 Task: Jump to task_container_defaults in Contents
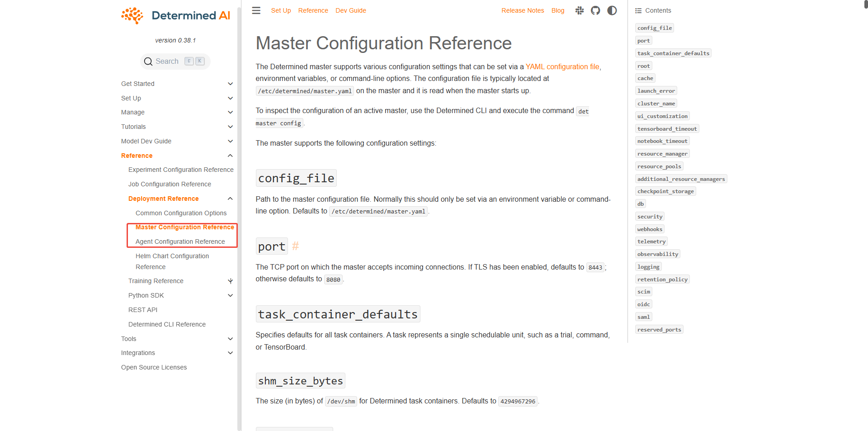pyautogui.click(x=673, y=53)
